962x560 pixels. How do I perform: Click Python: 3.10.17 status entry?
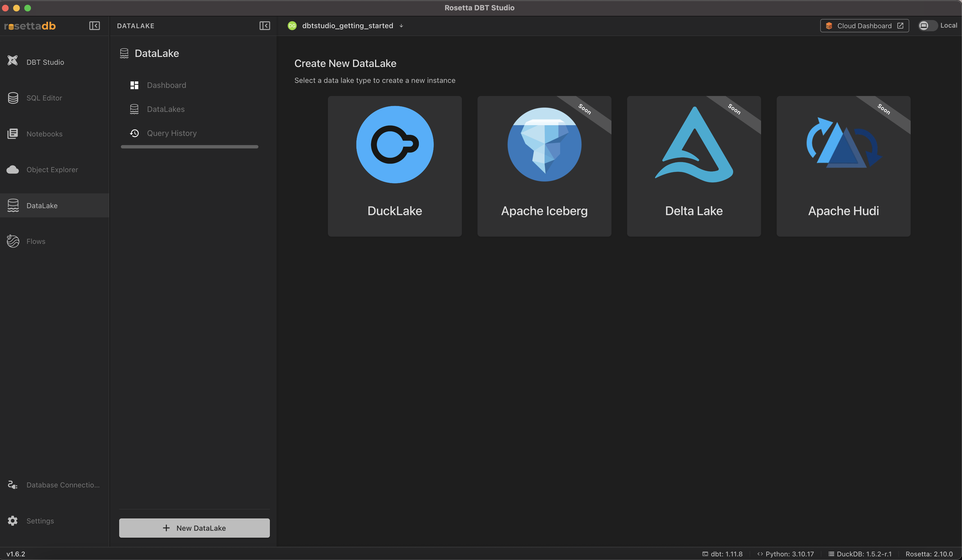pyautogui.click(x=786, y=554)
